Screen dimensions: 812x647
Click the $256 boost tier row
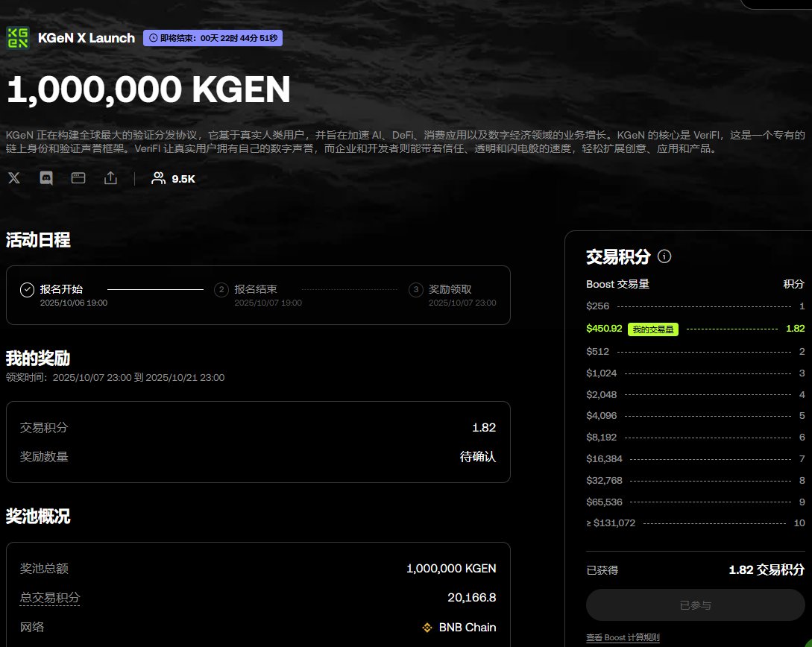695,306
